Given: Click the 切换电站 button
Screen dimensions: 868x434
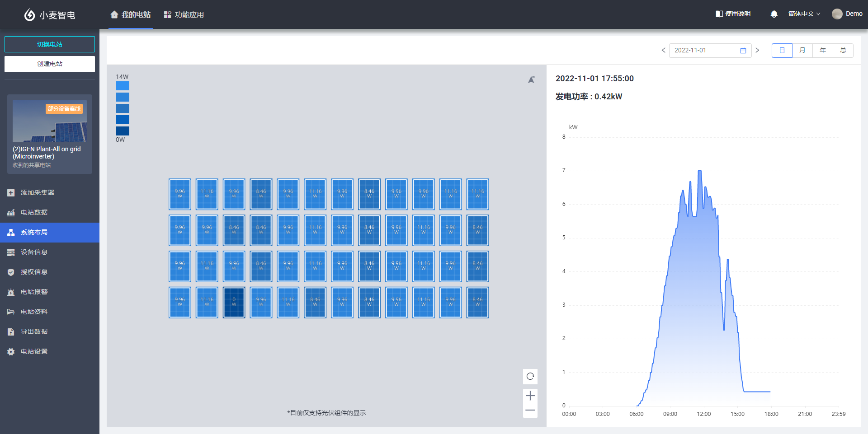Looking at the screenshot, I should point(50,44).
